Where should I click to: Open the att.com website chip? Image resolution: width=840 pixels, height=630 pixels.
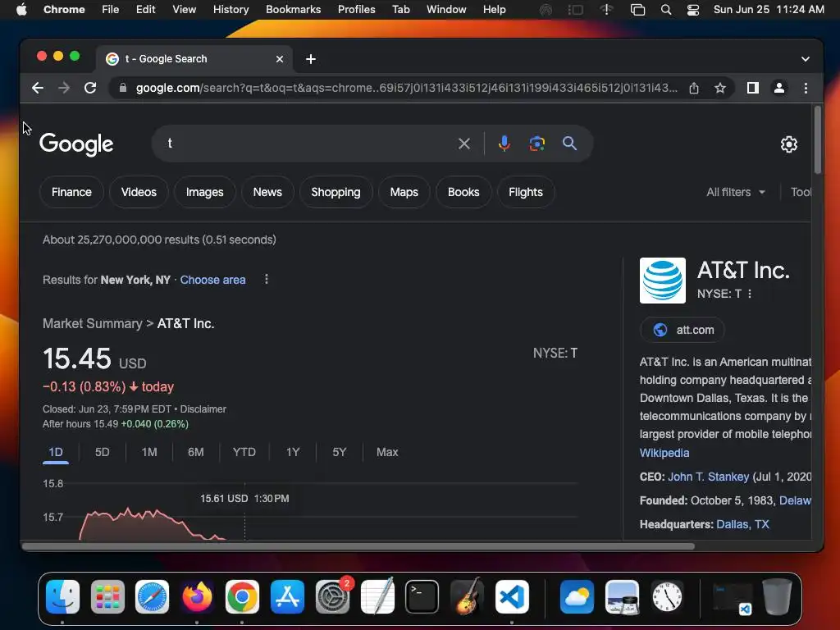click(682, 330)
